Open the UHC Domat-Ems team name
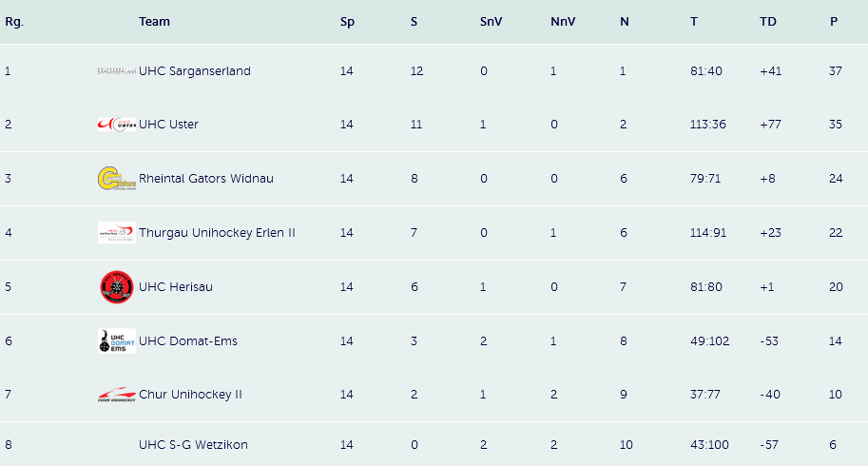This screenshot has height=466, width=868. (187, 340)
